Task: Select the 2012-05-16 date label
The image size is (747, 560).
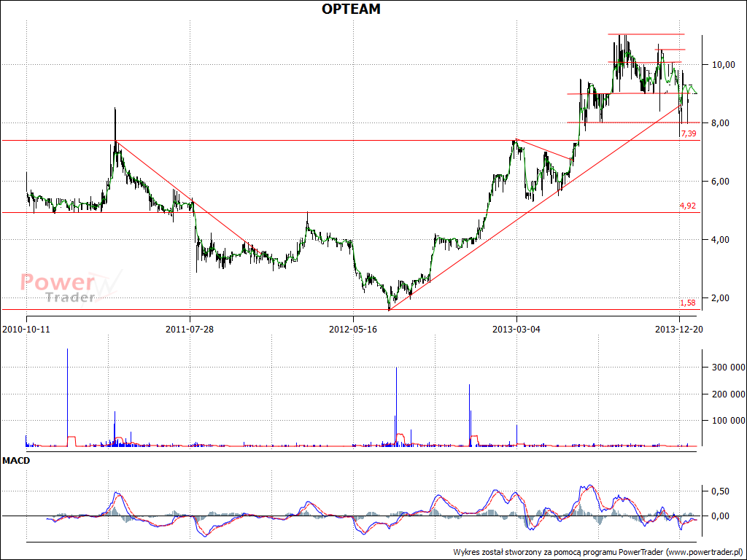Action: [x=353, y=329]
